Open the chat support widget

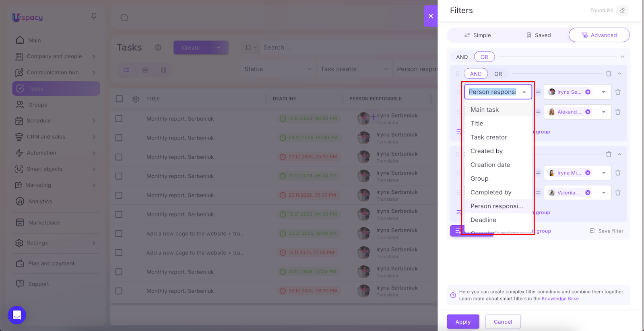[x=17, y=315]
